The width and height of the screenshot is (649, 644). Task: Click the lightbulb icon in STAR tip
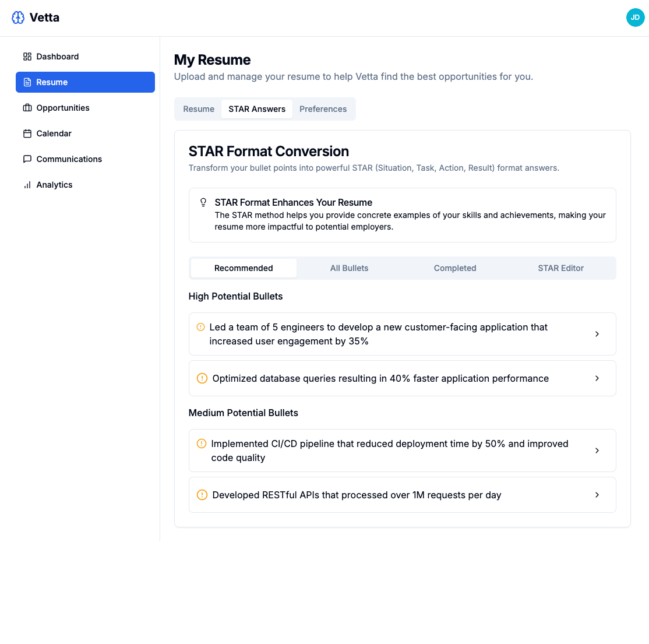point(203,202)
